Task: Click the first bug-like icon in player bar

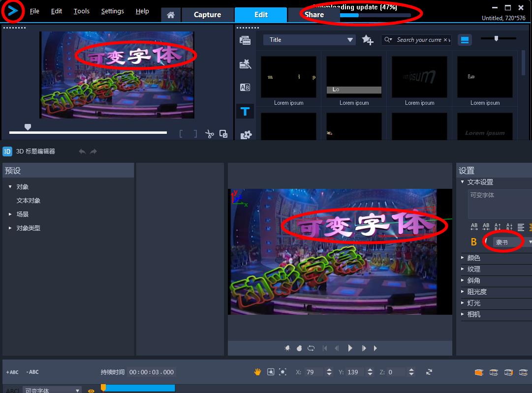Action: point(287,348)
